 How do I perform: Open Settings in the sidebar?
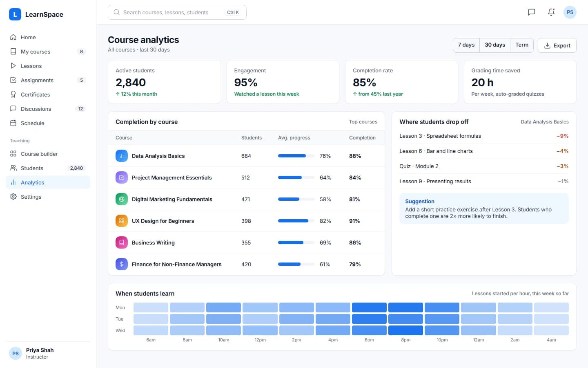click(x=48, y=197)
